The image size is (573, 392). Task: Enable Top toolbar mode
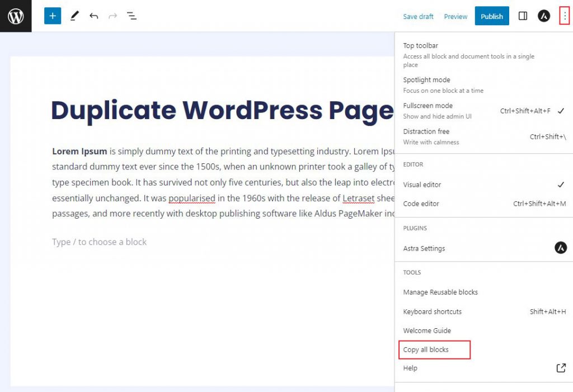420,45
